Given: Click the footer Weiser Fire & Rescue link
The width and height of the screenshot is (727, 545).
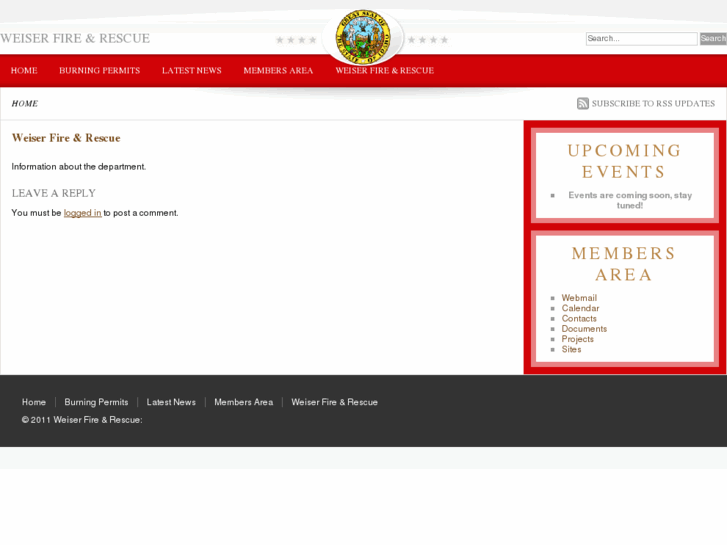Looking at the screenshot, I should 334,402.
